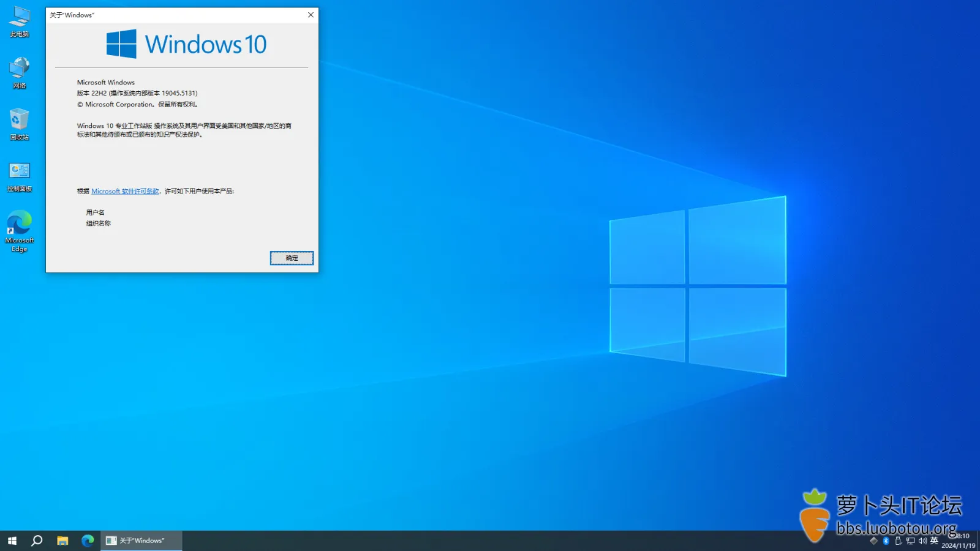This screenshot has width=980, height=551.
Task: Open the volume speaker tray icon
Action: point(922,541)
